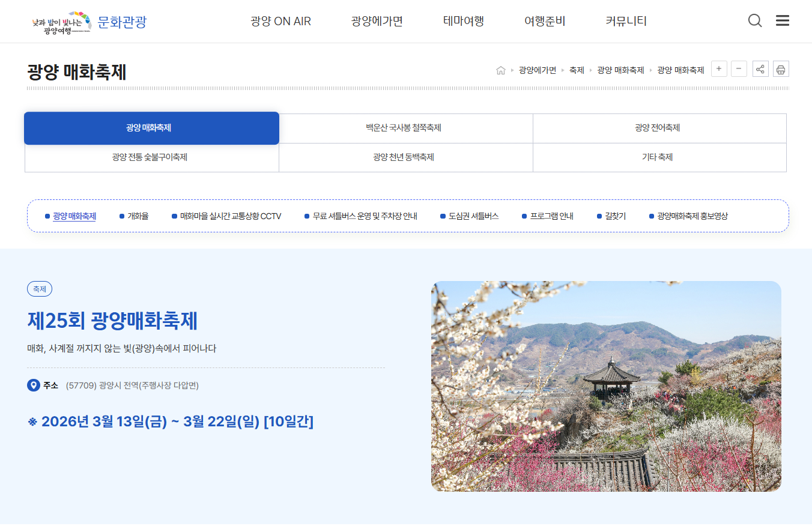Click the 문화관광 site logo
The height and width of the screenshot is (532, 812).
pos(90,20)
